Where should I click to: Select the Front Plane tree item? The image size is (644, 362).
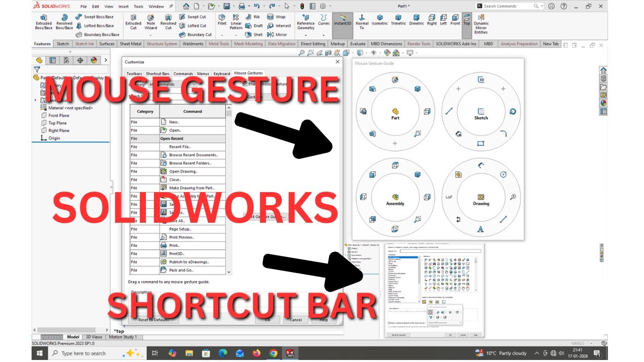pyautogui.click(x=55, y=115)
